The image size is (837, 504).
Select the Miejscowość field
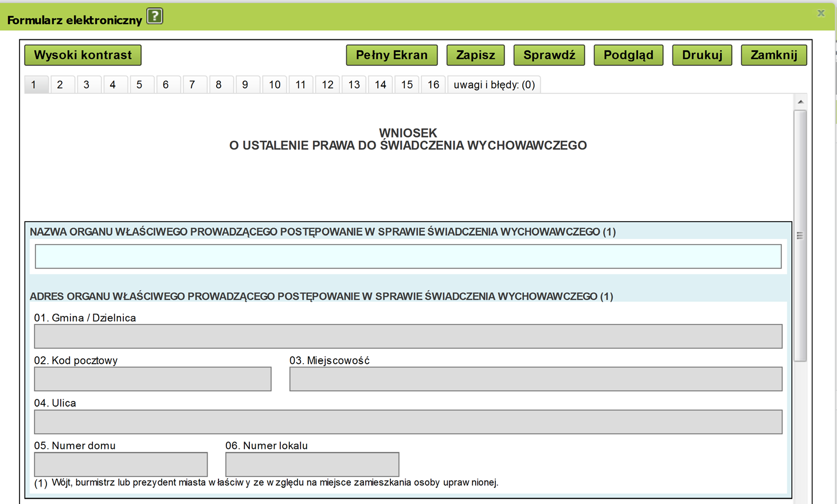[x=535, y=379]
